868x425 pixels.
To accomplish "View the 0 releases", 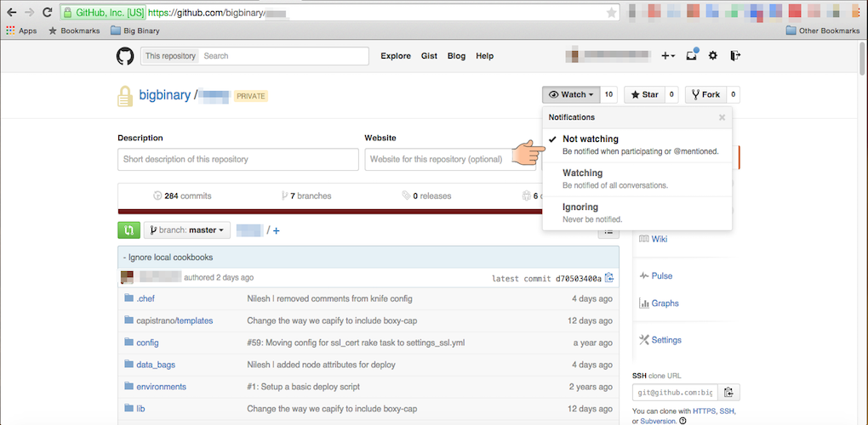I will click(x=427, y=195).
